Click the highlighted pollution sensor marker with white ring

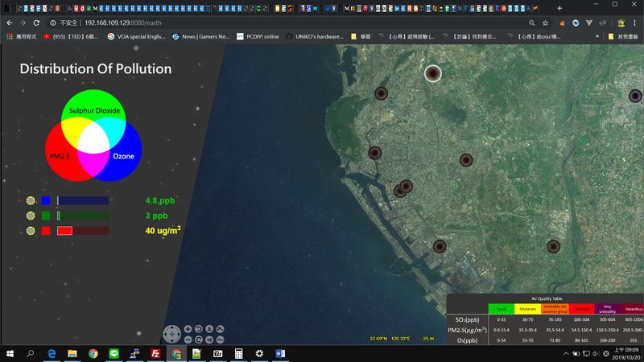[x=433, y=74]
